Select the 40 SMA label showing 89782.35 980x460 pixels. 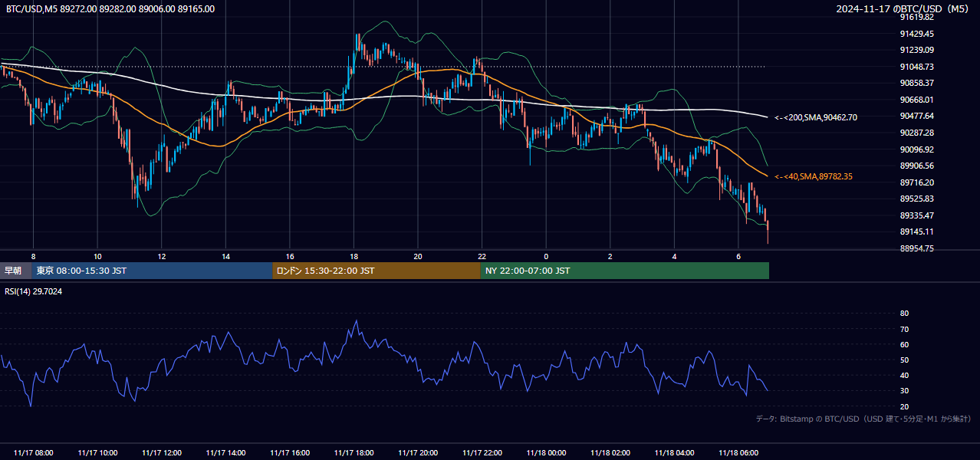point(814,176)
